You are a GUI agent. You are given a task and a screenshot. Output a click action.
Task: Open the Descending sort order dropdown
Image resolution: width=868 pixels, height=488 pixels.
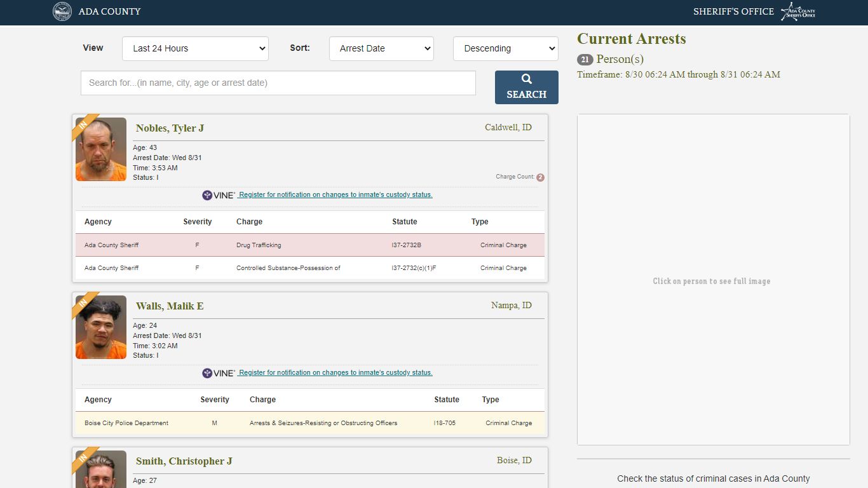(x=506, y=48)
